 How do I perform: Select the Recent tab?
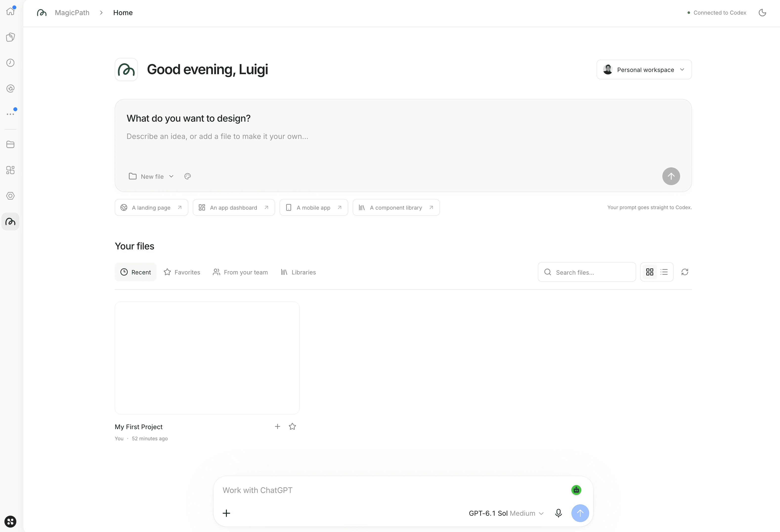coord(136,272)
